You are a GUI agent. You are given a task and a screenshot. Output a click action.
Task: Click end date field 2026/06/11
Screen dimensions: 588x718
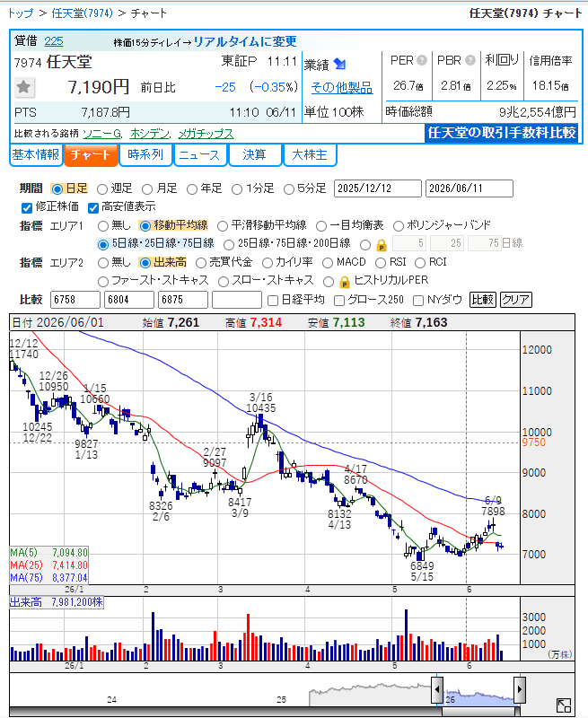[x=470, y=188]
